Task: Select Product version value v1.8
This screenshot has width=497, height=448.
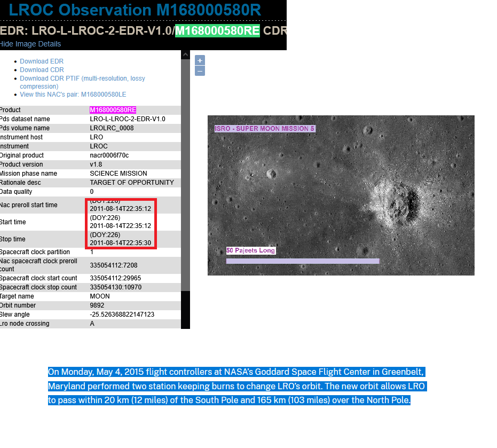Action: tap(96, 164)
